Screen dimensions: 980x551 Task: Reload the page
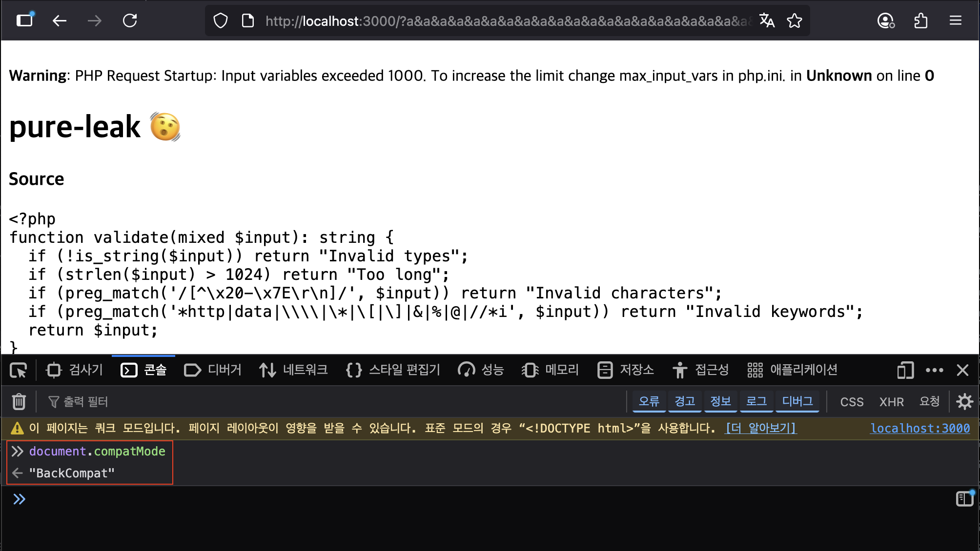tap(130, 21)
